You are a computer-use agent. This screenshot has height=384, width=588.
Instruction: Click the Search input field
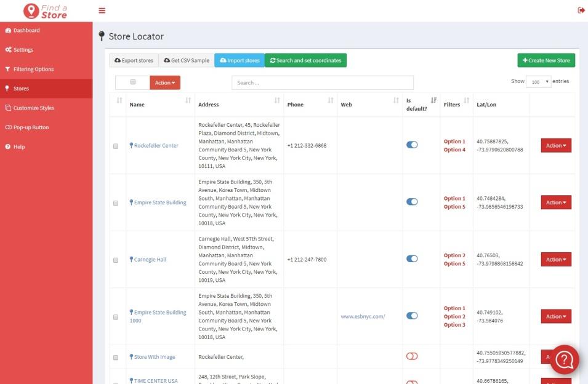coord(322,82)
